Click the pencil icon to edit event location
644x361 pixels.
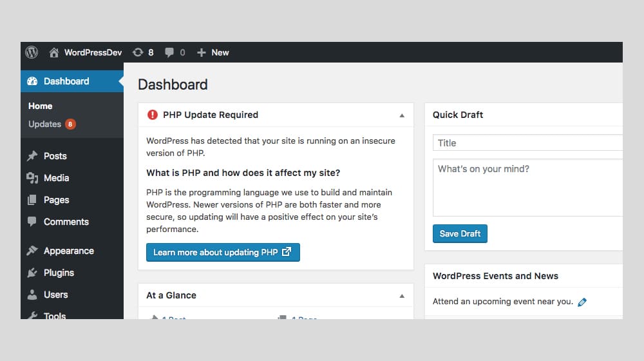tap(582, 302)
